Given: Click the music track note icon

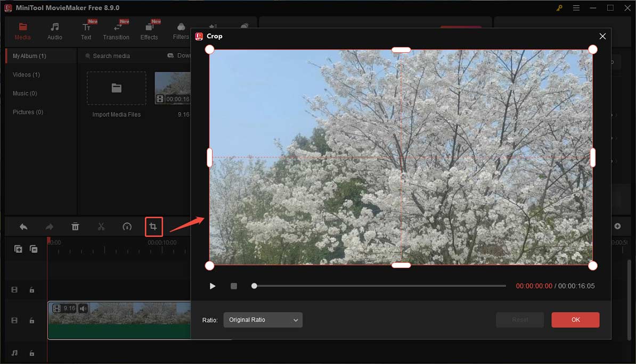Looking at the screenshot, I should point(14,353).
